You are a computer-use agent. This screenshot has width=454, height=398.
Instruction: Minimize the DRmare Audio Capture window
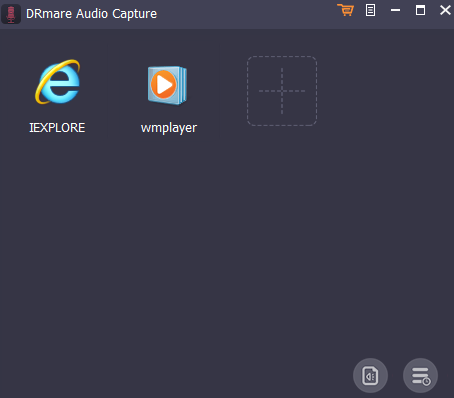(x=395, y=10)
